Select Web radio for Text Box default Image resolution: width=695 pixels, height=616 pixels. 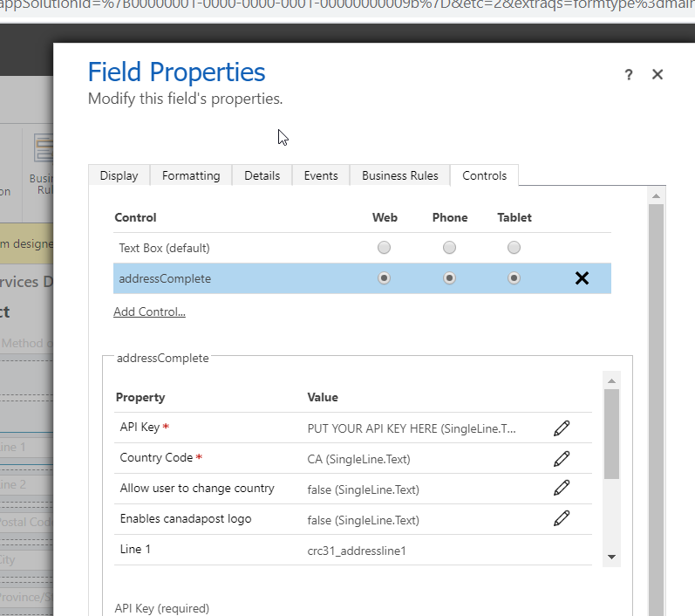tap(384, 248)
